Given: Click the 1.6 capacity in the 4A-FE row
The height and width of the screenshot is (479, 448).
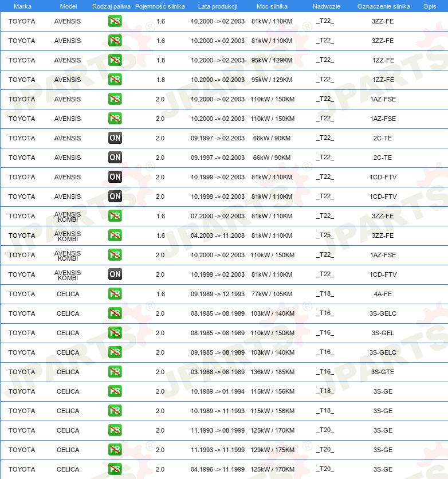Looking at the screenshot, I should tap(160, 294).
